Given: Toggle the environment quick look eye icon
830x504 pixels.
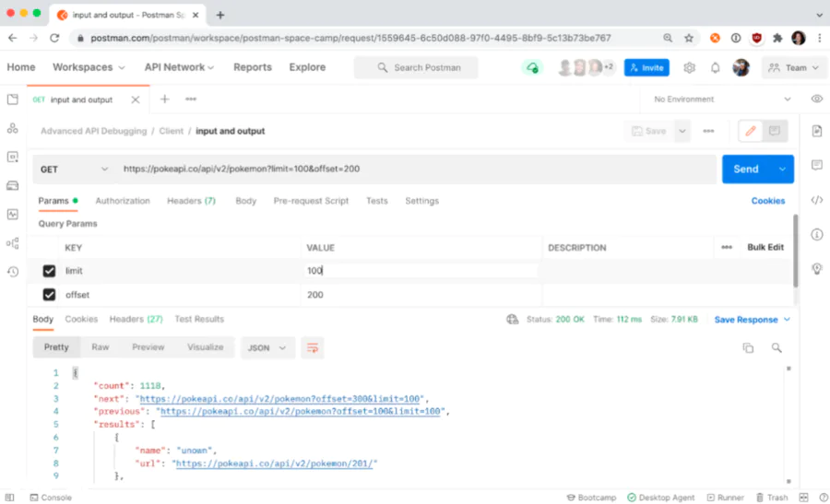Looking at the screenshot, I should pyautogui.click(x=817, y=99).
